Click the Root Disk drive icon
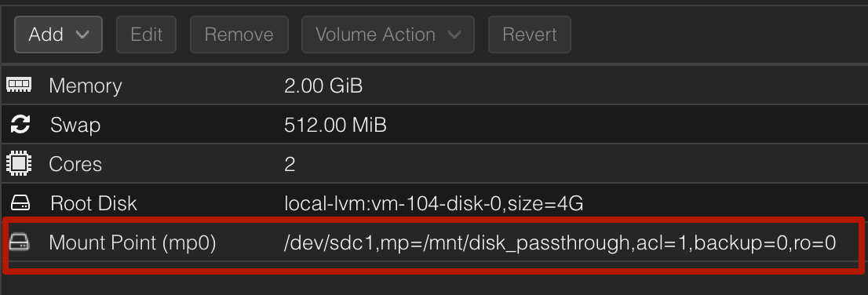Screen dimensions: 868x295 pyautogui.click(x=20, y=203)
